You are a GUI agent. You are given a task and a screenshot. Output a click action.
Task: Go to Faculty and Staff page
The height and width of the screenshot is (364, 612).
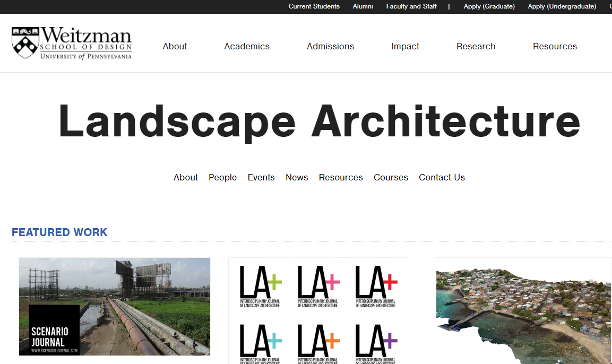[411, 6]
